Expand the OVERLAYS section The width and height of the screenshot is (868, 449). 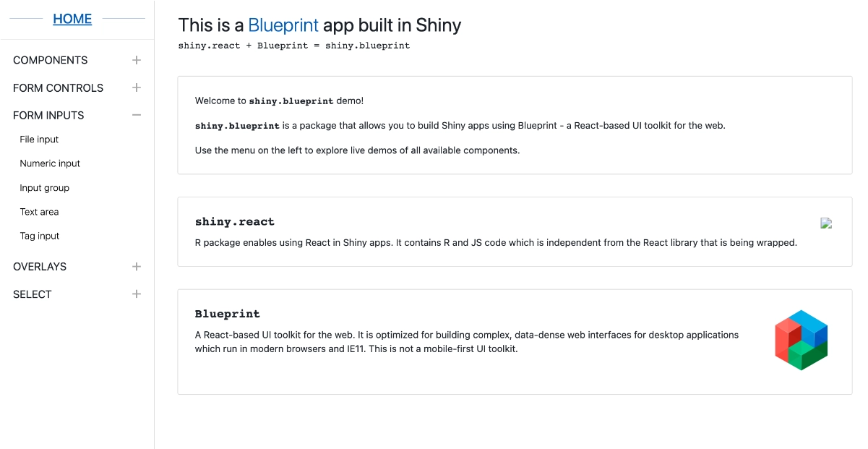coord(136,266)
